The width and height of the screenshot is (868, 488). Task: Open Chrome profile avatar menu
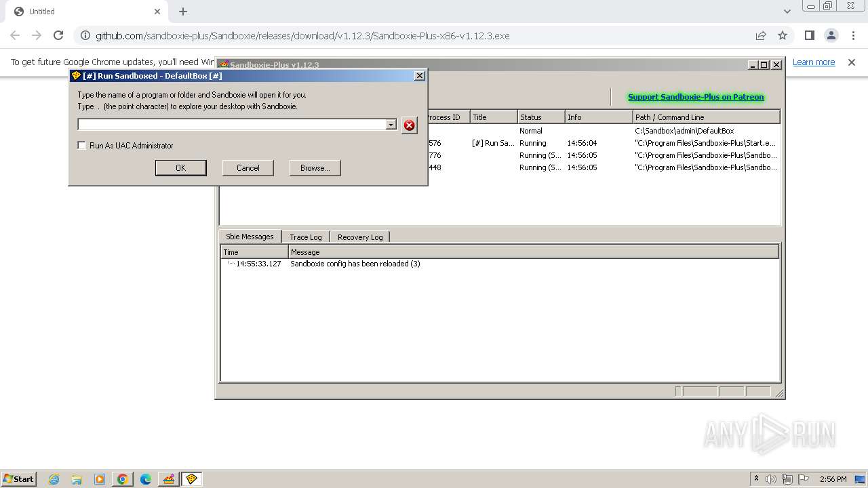831,35
